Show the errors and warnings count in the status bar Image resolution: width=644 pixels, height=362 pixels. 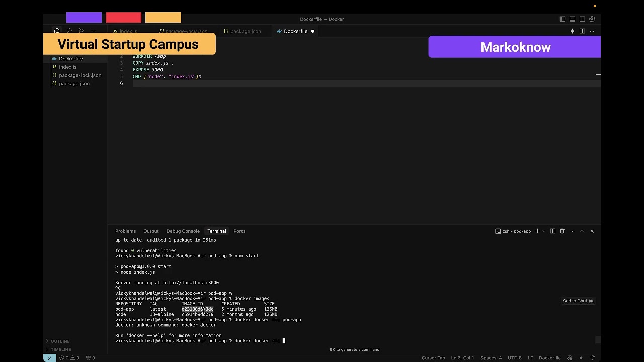[69, 358]
